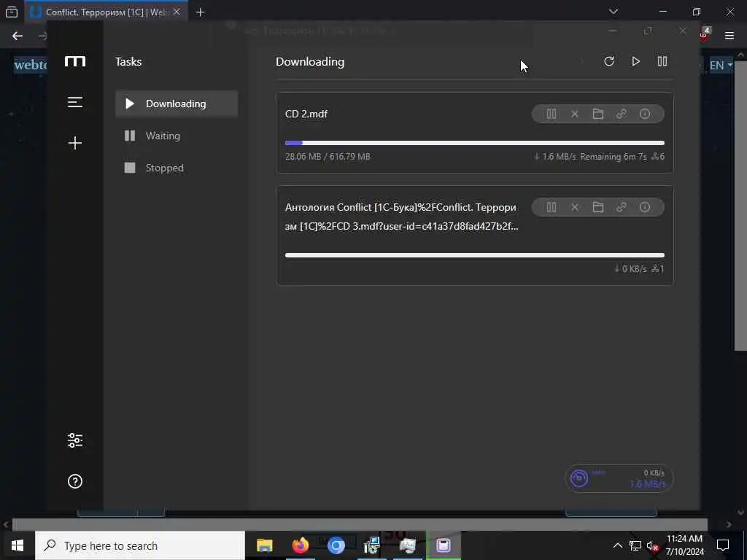This screenshot has width=747, height=560.
Task: Click the browser horizontal scrollbar
Action: [x=360, y=524]
